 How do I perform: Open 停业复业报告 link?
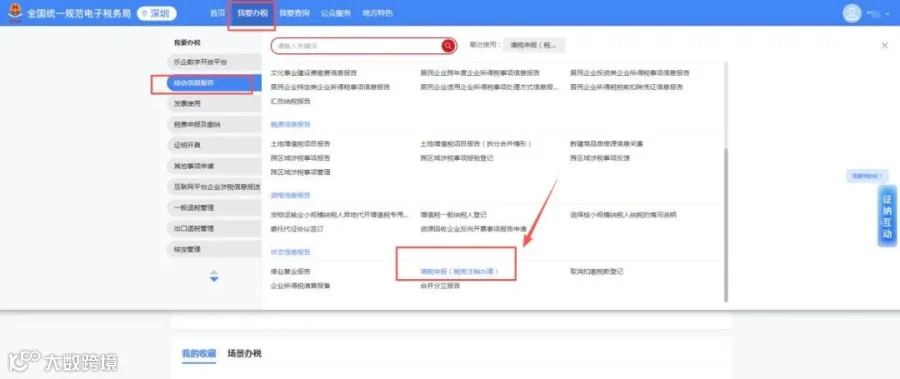point(290,271)
